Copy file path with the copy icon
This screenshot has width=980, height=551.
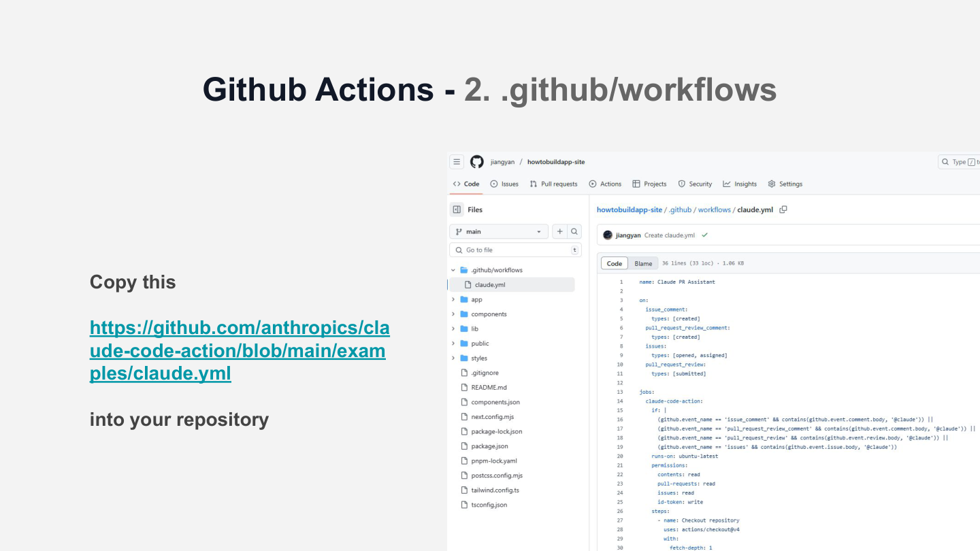click(783, 210)
